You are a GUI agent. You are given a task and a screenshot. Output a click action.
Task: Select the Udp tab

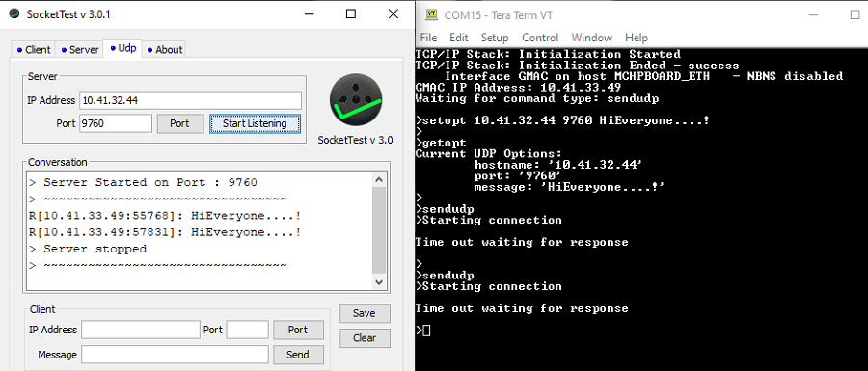click(123, 48)
